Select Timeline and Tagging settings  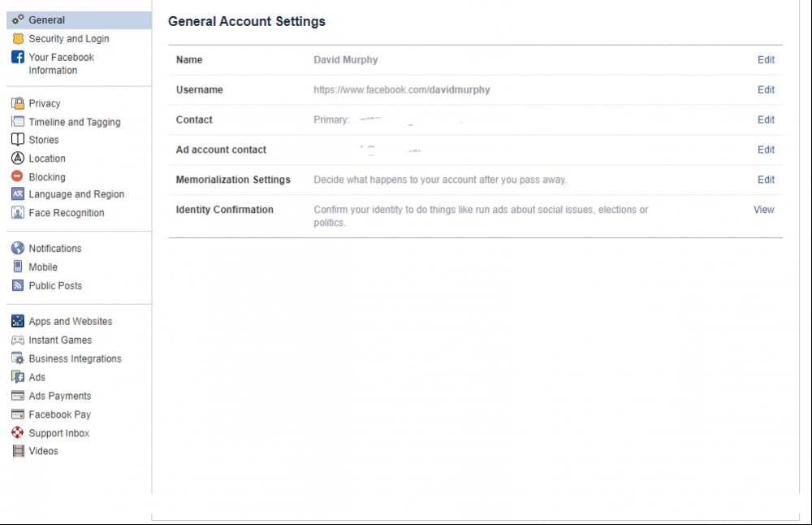[75, 122]
